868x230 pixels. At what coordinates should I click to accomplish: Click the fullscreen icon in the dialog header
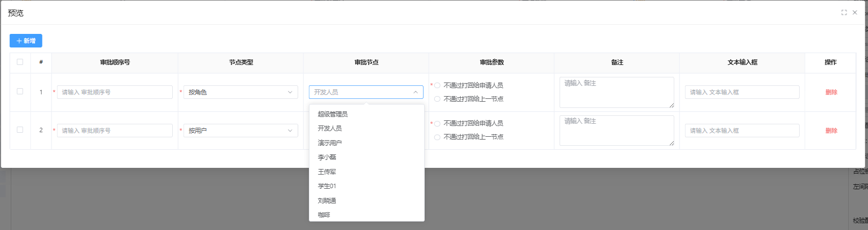(844, 12)
